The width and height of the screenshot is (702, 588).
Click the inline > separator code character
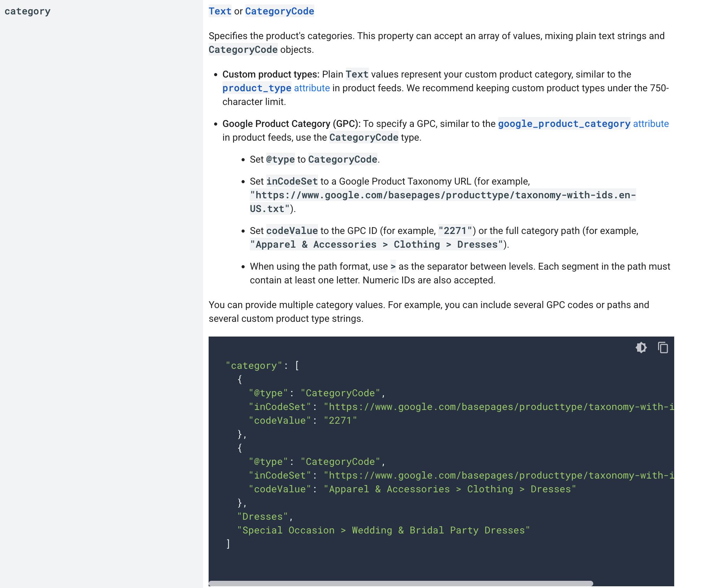pos(393,267)
